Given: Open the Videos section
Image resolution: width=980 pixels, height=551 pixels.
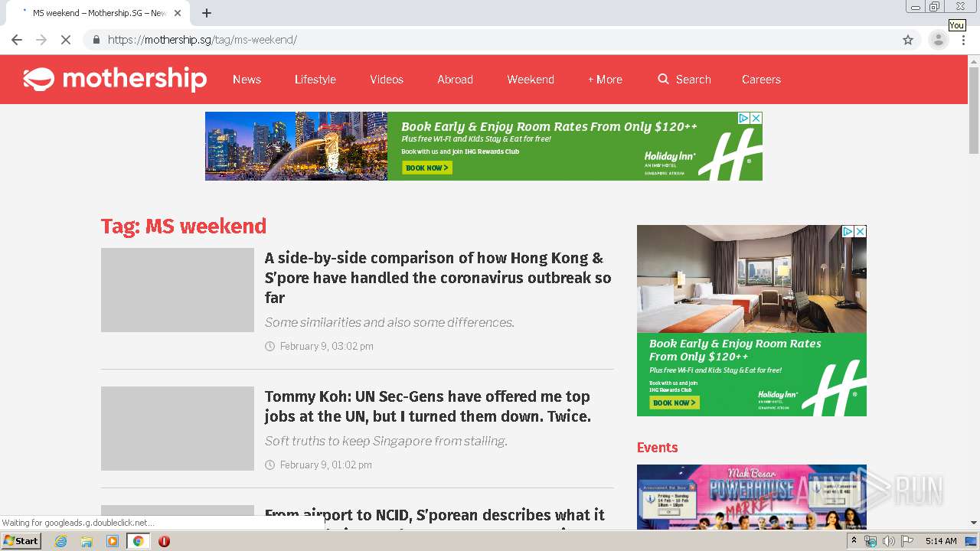Looking at the screenshot, I should pos(387,80).
